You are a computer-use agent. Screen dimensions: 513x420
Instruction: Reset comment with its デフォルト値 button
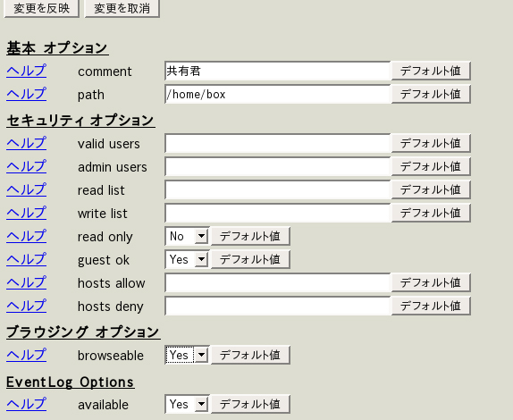point(431,71)
